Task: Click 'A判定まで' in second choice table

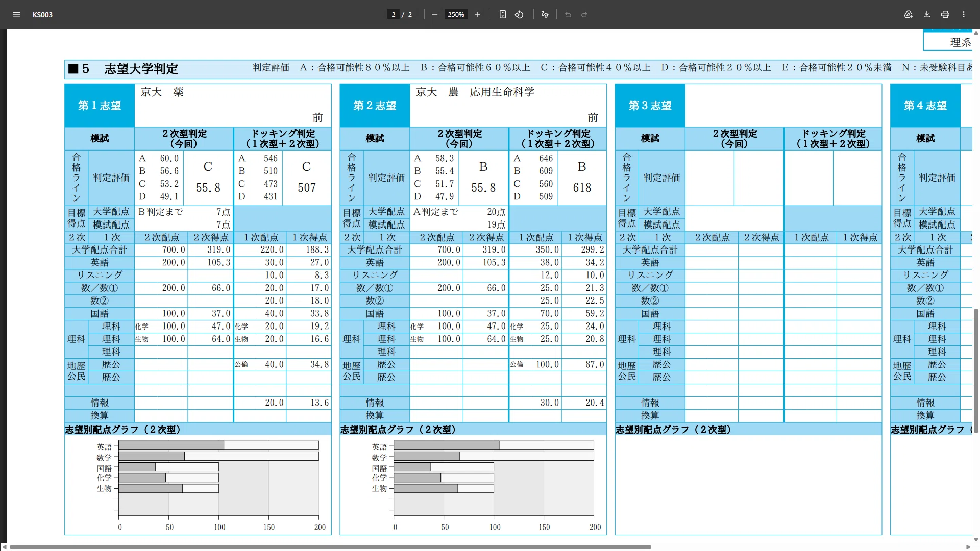Action: [435, 212]
